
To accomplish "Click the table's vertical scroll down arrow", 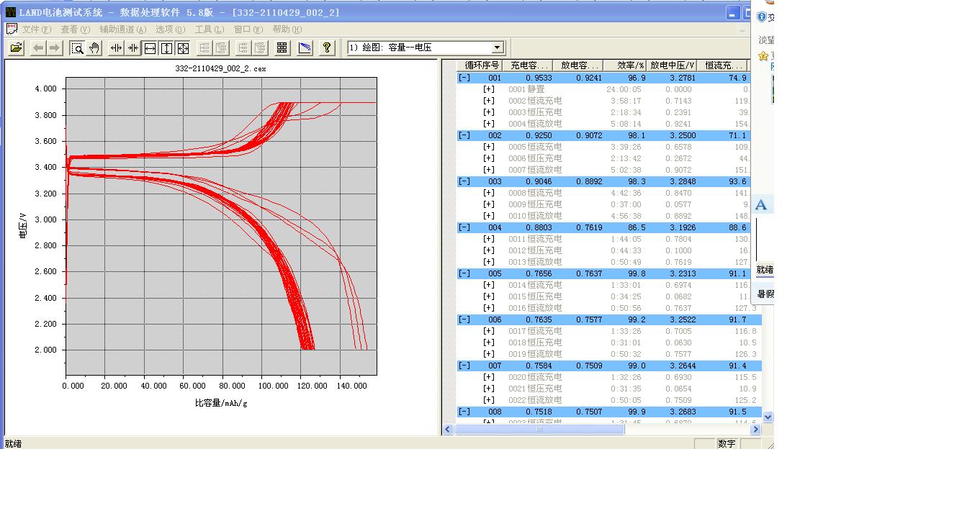I will pos(768,417).
